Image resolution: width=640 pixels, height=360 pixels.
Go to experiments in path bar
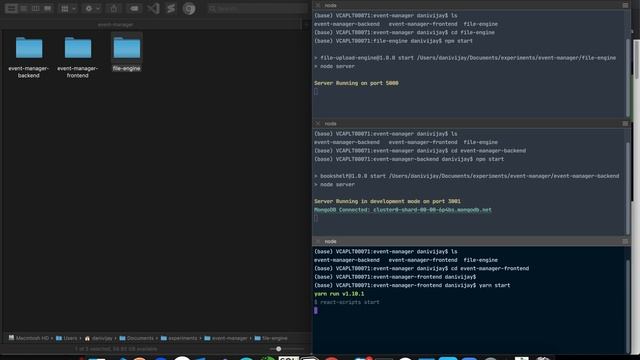point(179,338)
